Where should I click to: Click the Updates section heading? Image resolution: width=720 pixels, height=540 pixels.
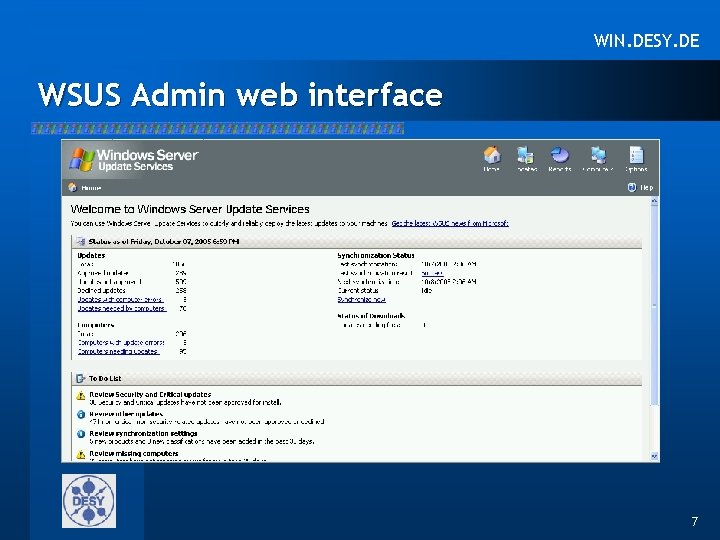click(x=91, y=255)
